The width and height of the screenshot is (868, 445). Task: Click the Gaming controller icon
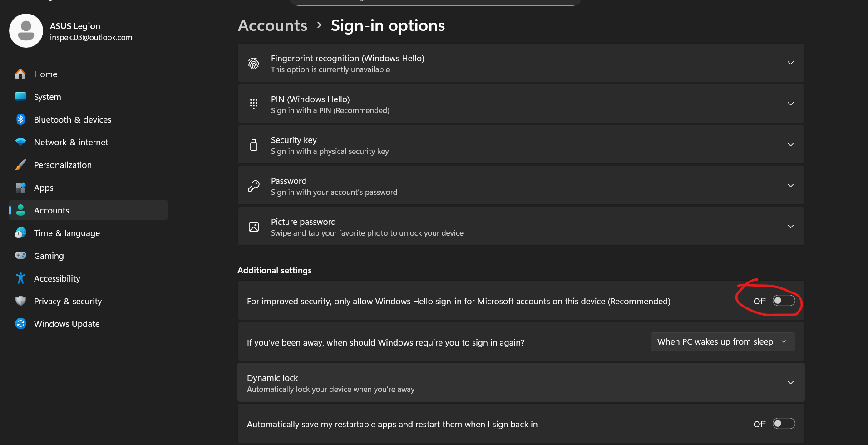tap(20, 256)
